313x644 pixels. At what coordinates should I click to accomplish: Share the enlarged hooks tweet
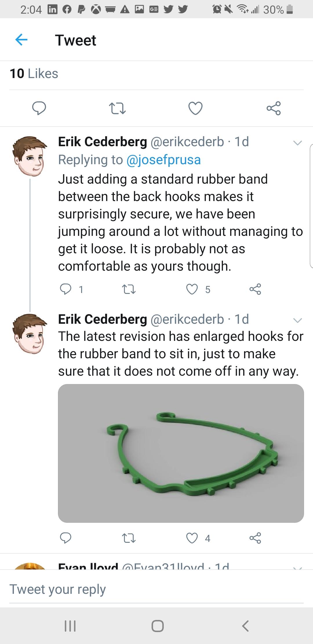click(255, 538)
